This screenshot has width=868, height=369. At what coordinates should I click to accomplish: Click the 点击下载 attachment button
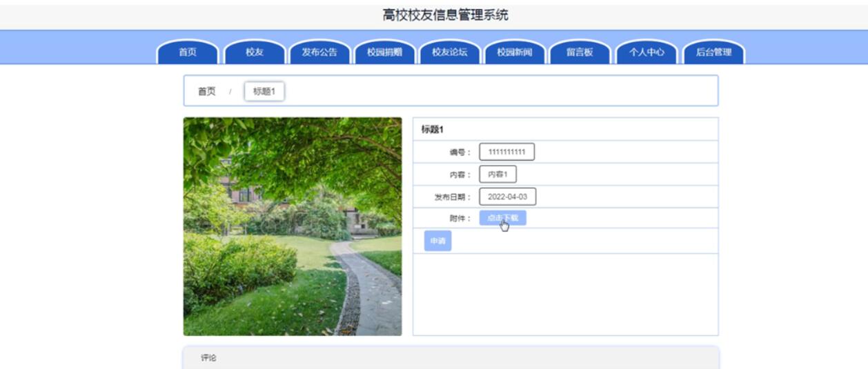coord(503,218)
